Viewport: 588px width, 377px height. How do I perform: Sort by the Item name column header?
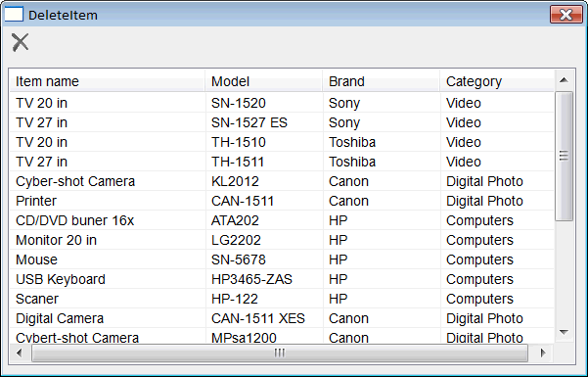coord(108,81)
